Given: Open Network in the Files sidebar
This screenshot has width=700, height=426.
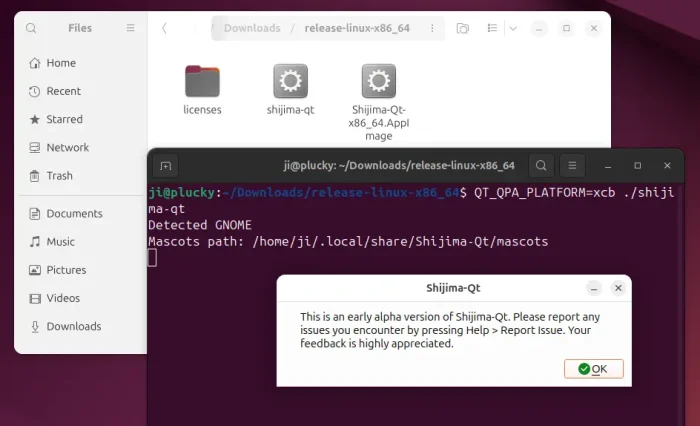Looking at the screenshot, I should point(83,147).
